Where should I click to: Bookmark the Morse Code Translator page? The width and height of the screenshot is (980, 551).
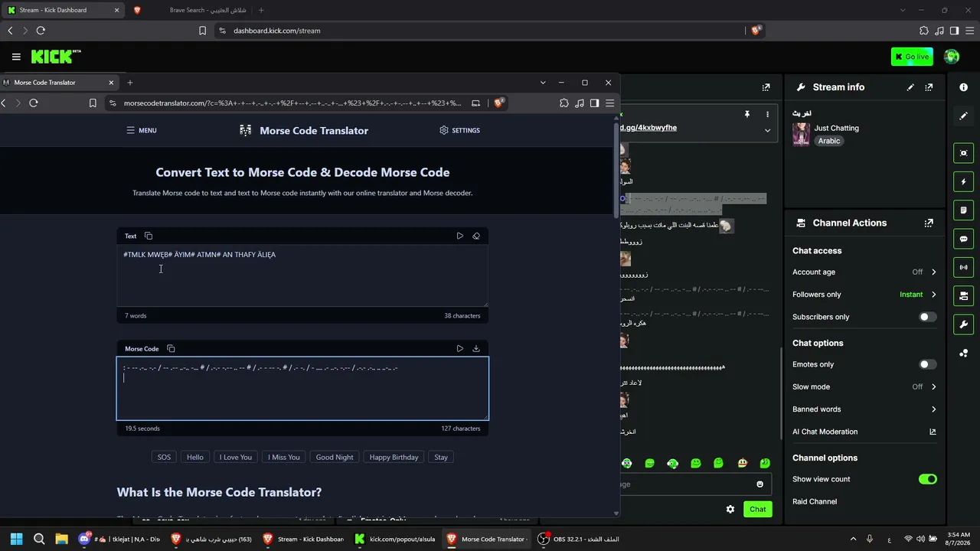pos(93,103)
